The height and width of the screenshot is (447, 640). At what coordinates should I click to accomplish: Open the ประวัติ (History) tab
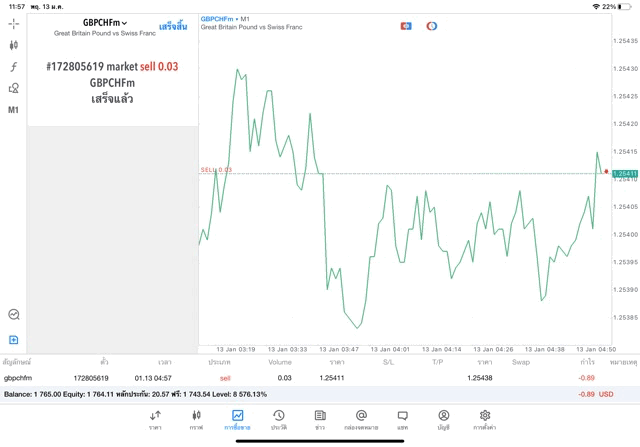coord(278,420)
